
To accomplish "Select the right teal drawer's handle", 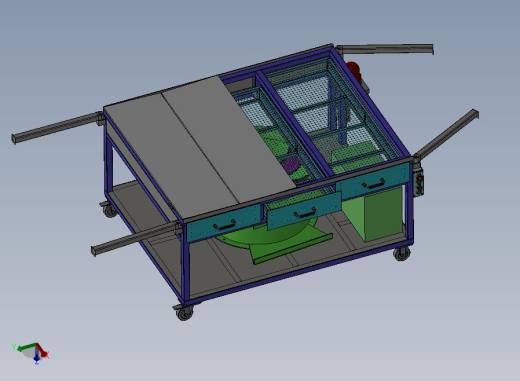I will click(374, 184).
